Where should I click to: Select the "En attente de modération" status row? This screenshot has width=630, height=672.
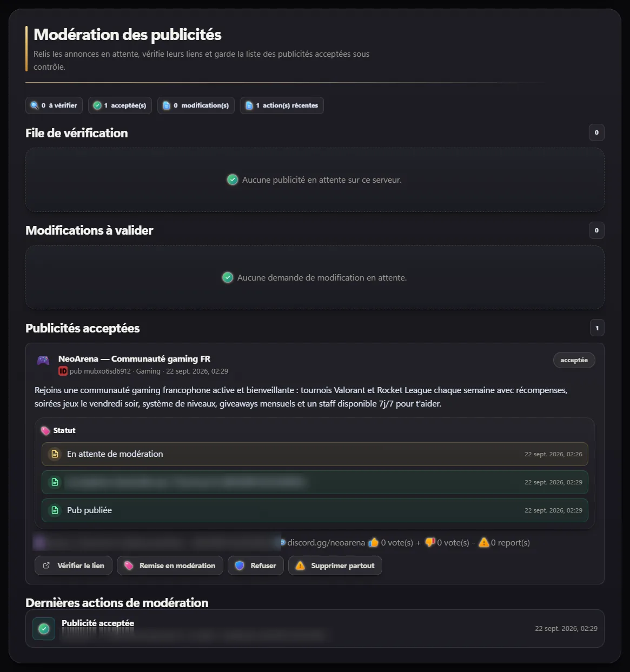point(315,454)
